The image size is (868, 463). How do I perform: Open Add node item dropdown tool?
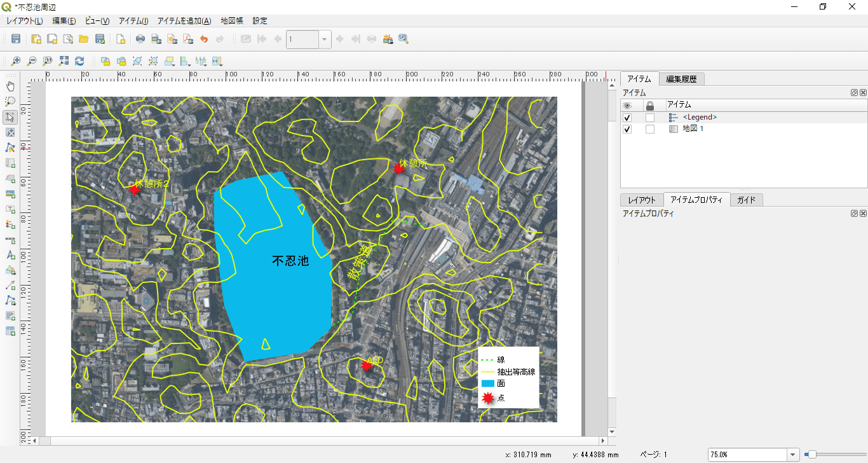(x=10, y=300)
